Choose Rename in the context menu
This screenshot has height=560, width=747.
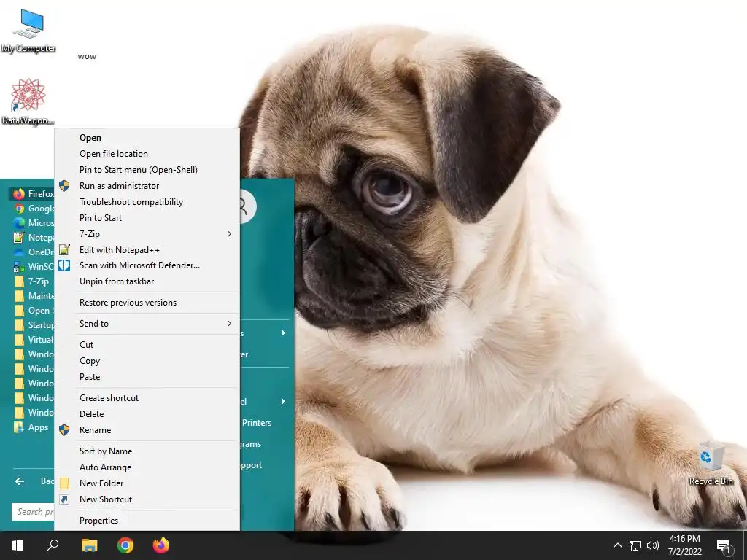click(x=147, y=430)
